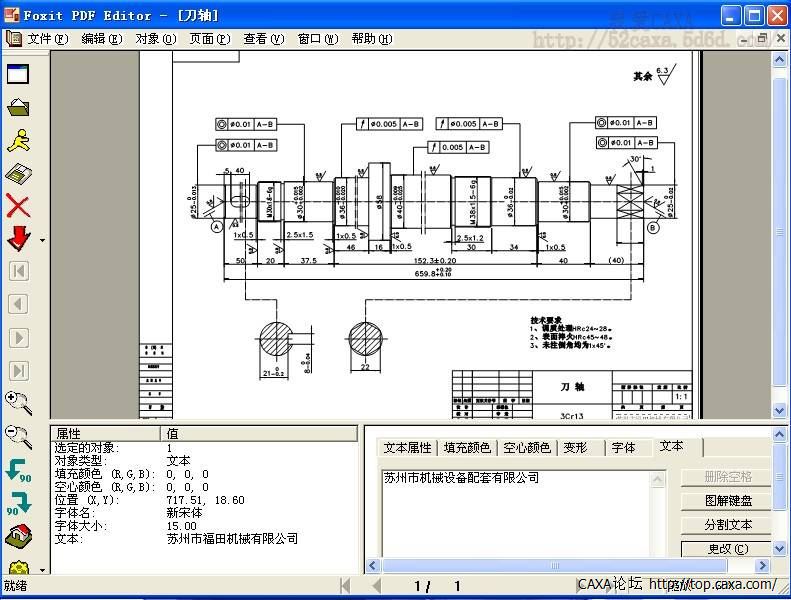
Task: Expand the red arrow tool dropdown
Action: tap(42, 241)
